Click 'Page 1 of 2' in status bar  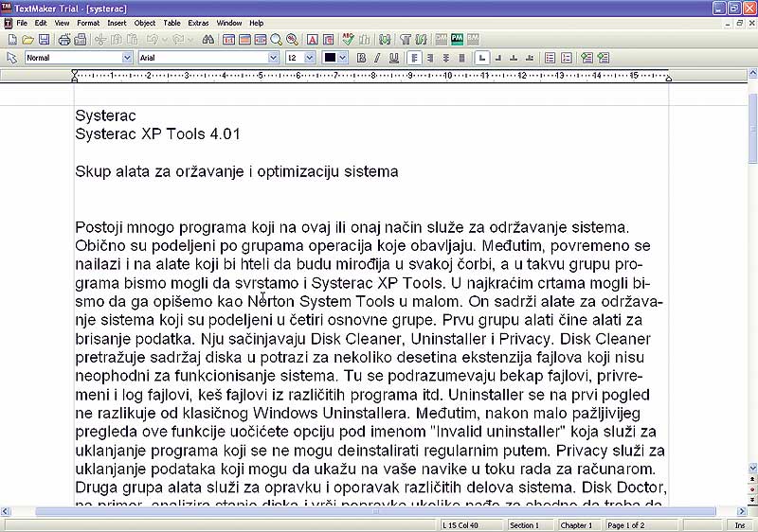[625, 525]
